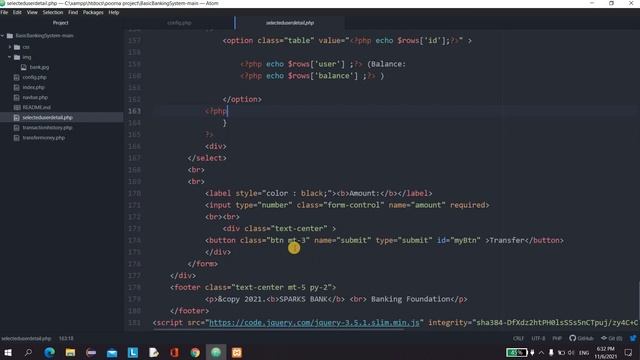Collapse the img folder in the tree
This screenshot has height=360, width=640.
pyautogui.click(x=10, y=57)
